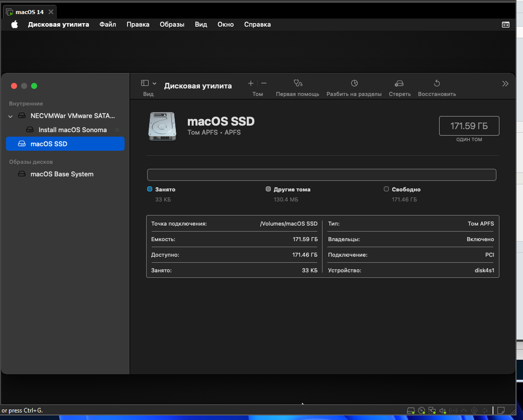Click the Восстановить toolbar label
Viewport: 523px width, 420px height.
[437, 94]
